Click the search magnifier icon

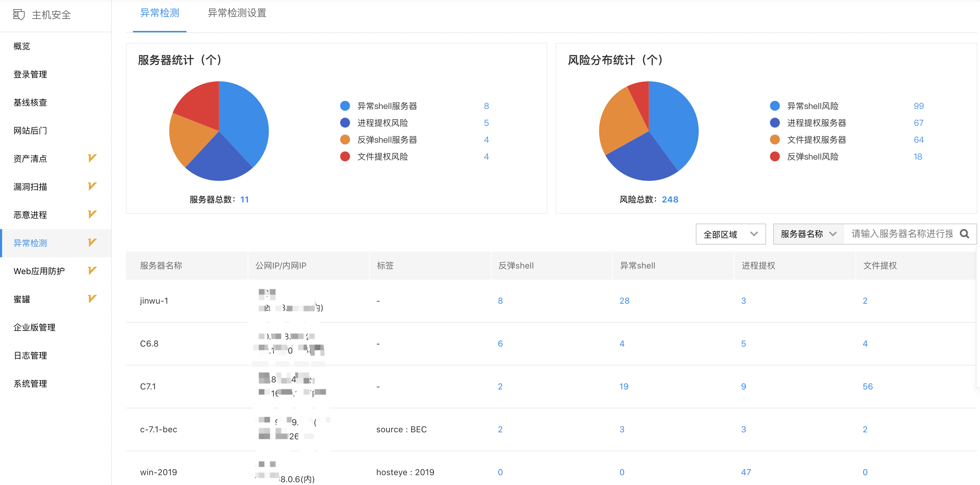tap(965, 234)
